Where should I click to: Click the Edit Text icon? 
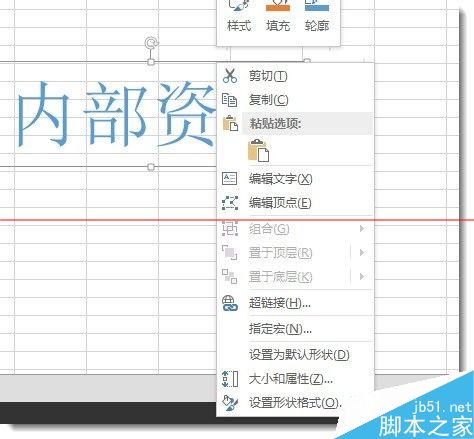tap(230, 179)
